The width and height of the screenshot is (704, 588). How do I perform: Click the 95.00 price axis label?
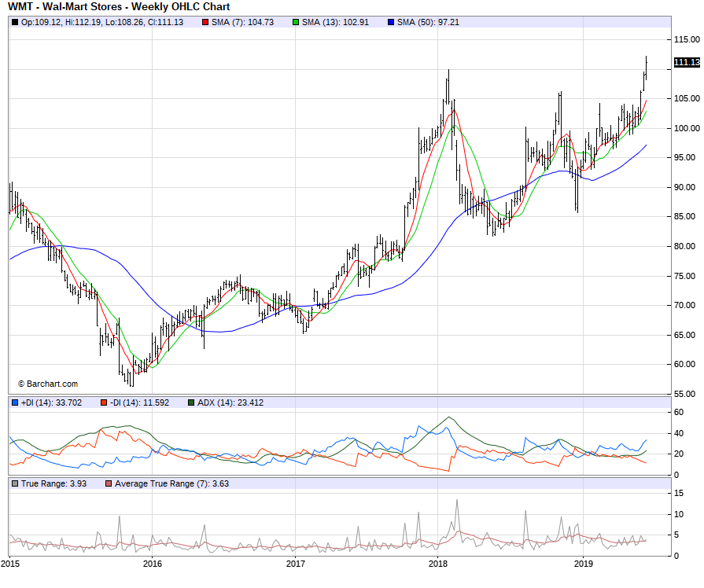[684, 157]
